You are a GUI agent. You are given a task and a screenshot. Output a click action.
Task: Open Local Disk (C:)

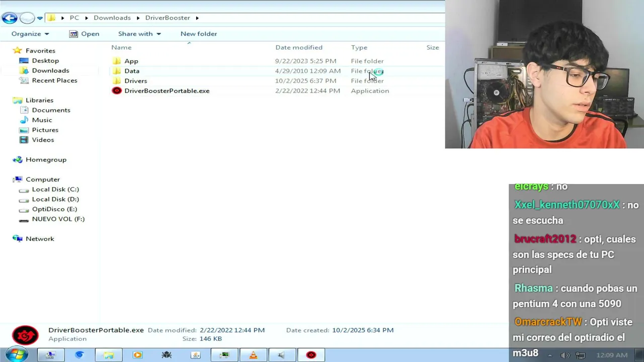(55, 189)
